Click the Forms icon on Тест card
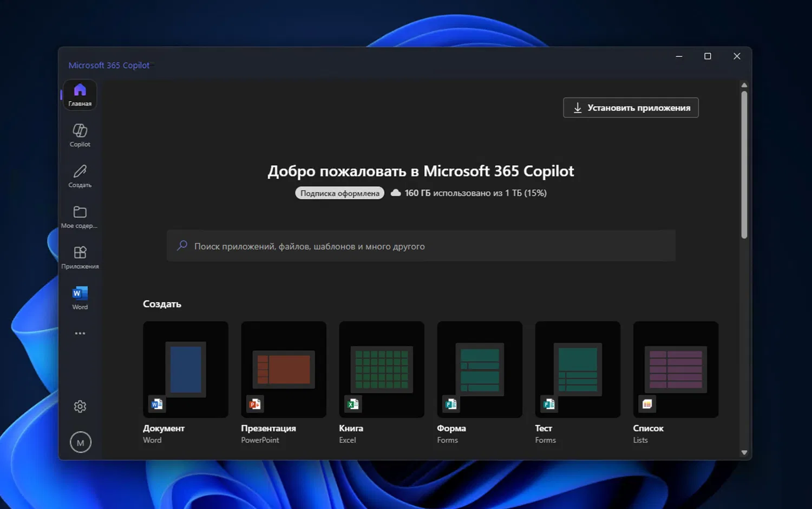This screenshot has width=812, height=509. [549, 404]
